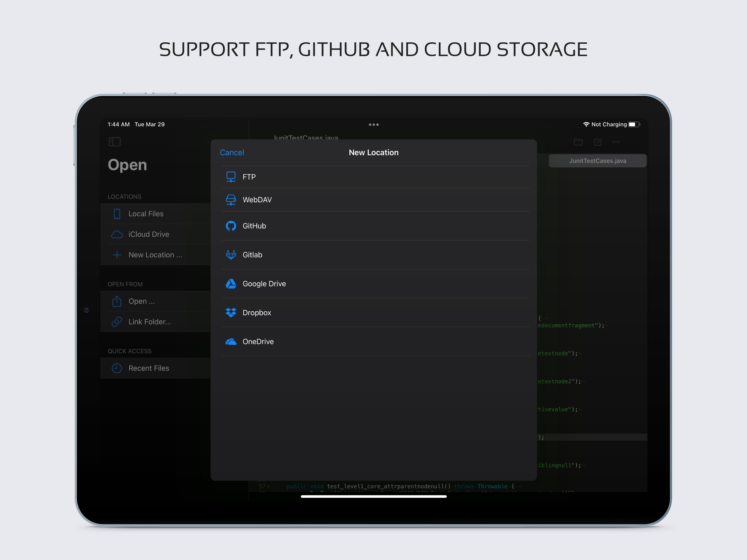Click New Location plus entry

pyautogui.click(x=155, y=255)
